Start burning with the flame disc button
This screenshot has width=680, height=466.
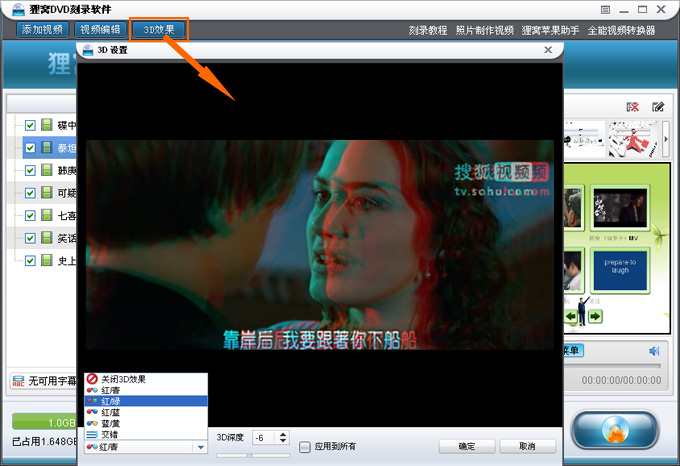click(615, 430)
